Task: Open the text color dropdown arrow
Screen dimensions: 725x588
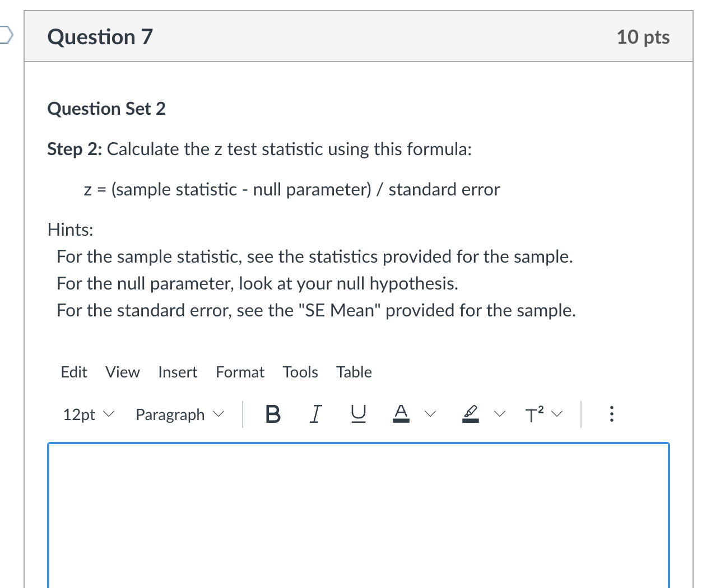Action: point(430,414)
